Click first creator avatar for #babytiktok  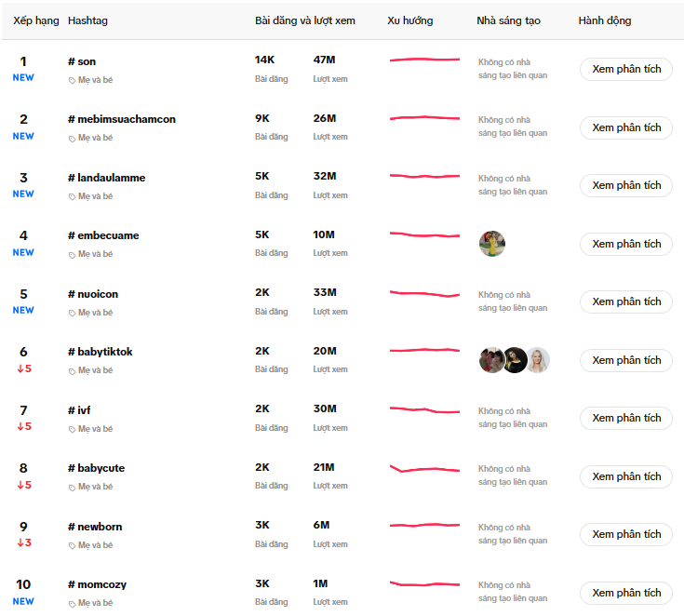pos(491,360)
